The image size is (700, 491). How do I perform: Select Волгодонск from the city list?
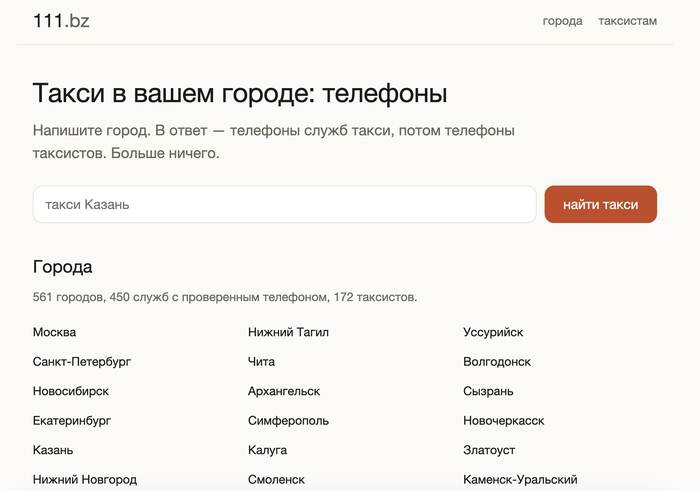497,362
